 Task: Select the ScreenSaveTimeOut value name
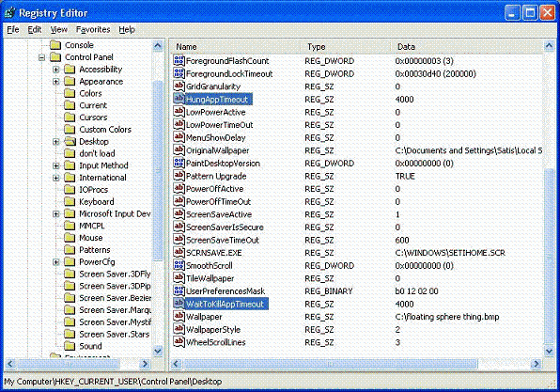click(x=223, y=240)
